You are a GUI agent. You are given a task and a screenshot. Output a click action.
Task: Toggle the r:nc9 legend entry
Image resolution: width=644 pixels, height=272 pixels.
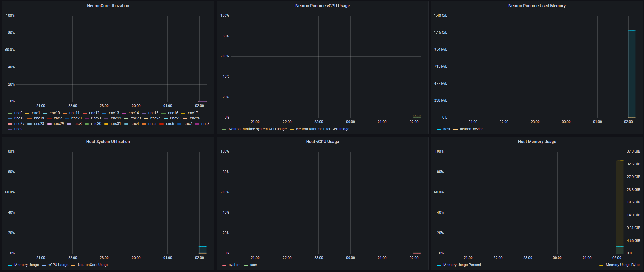coord(18,129)
